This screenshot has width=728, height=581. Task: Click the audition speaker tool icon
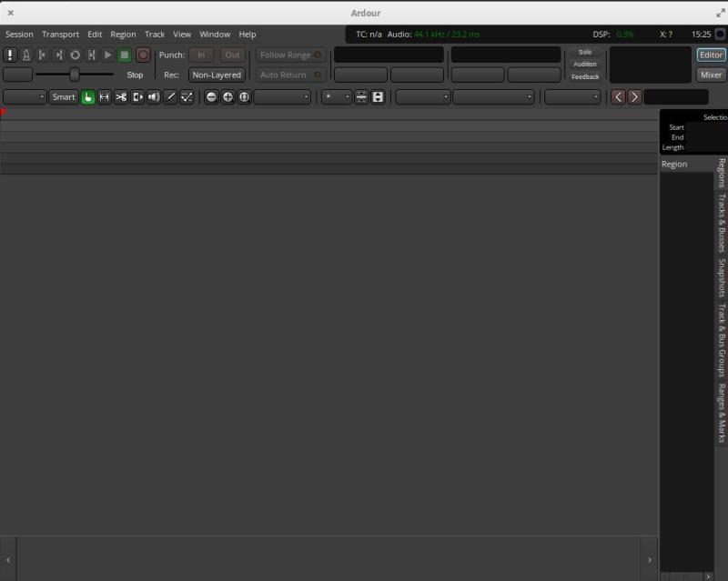155,96
